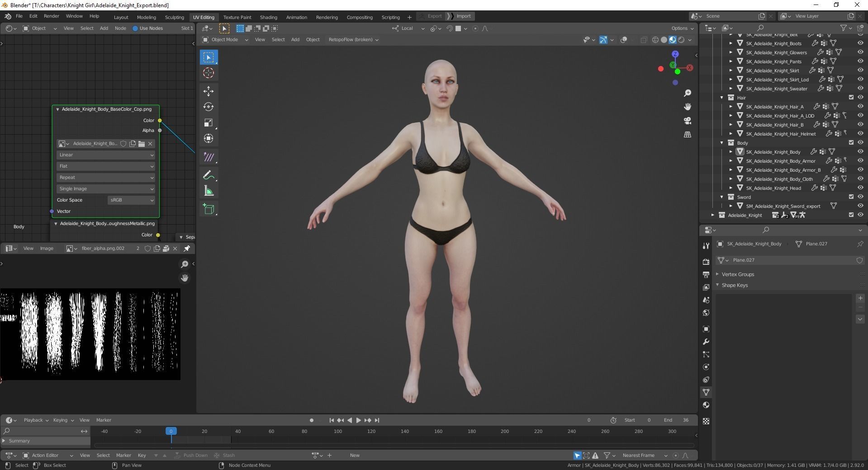Switch to rendered viewport shading mode
The height and width of the screenshot is (470, 868).
click(x=681, y=40)
